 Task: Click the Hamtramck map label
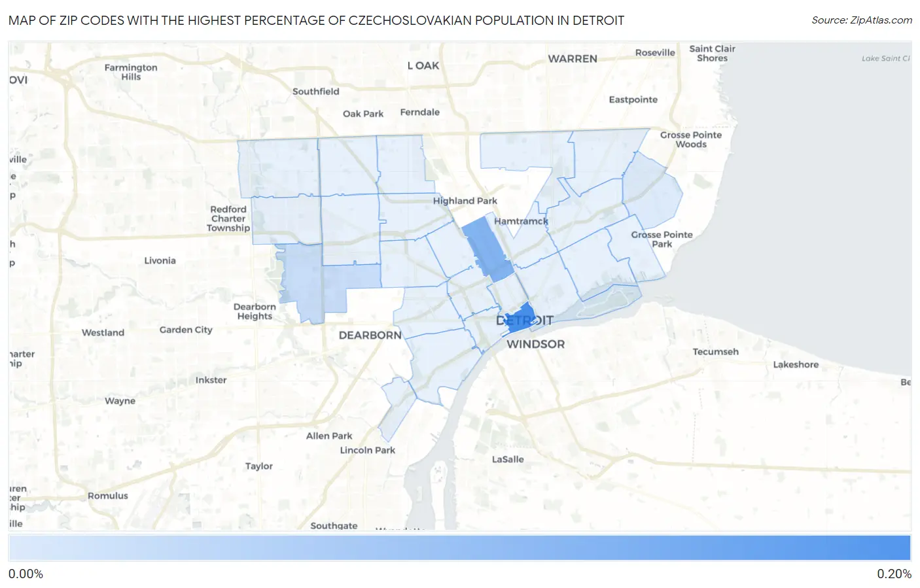(521, 221)
